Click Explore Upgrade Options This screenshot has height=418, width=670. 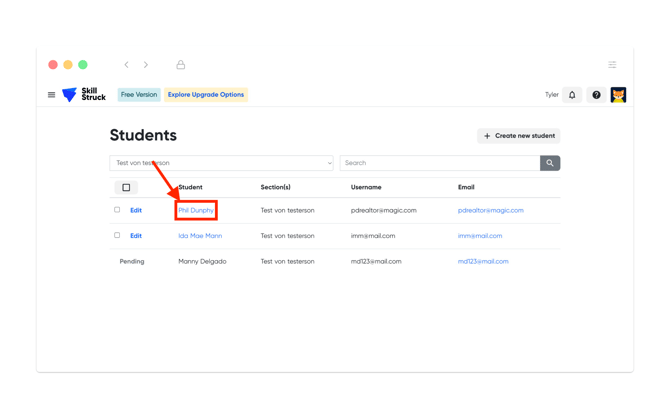(x=205, y=95)
